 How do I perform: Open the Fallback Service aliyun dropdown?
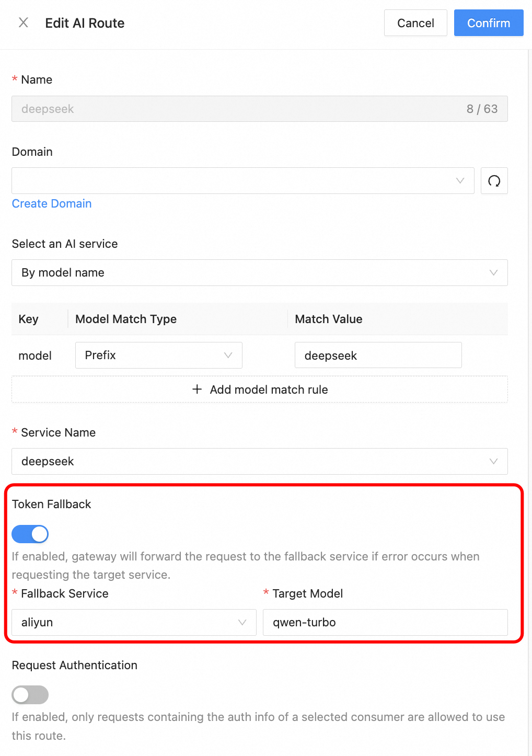(x=134, y=623)
